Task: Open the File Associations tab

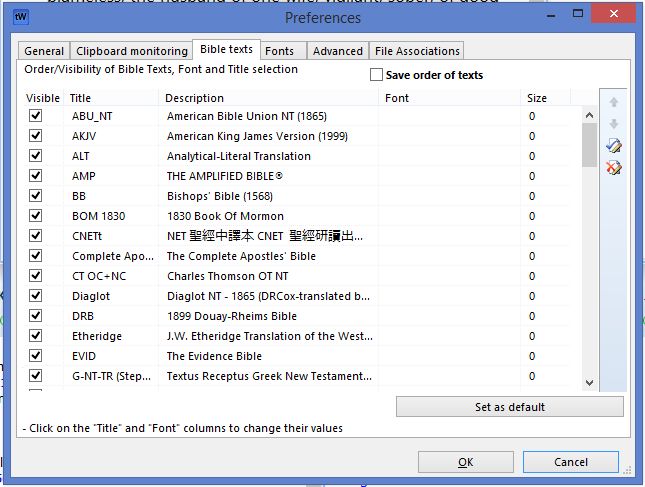Action: (417, 51)
